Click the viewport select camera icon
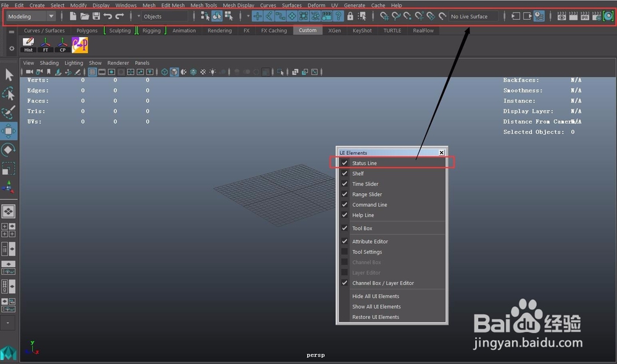The image size is (617, 364). (29, 72)
